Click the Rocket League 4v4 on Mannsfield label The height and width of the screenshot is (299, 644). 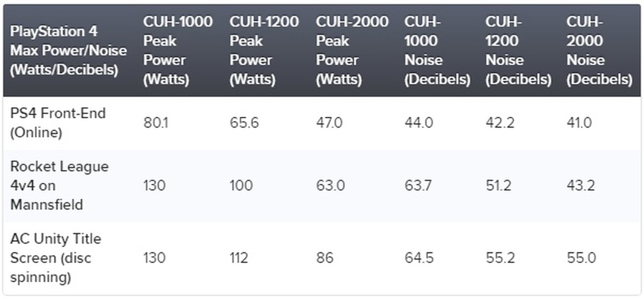(59, 185)
